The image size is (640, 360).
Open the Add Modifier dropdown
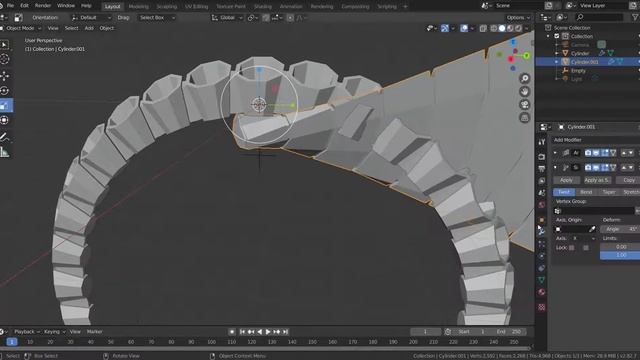tap(596, 140)
